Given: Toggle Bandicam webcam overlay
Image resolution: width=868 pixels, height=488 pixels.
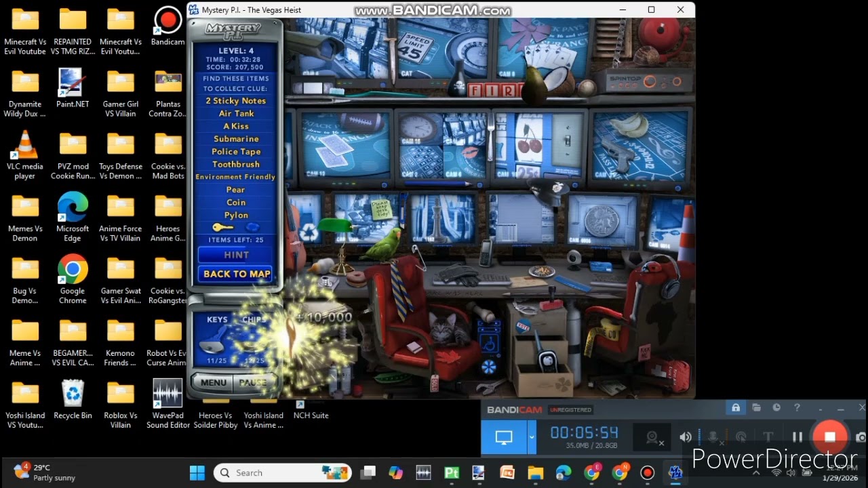Looking at the screenshot, I should [654, 437].
